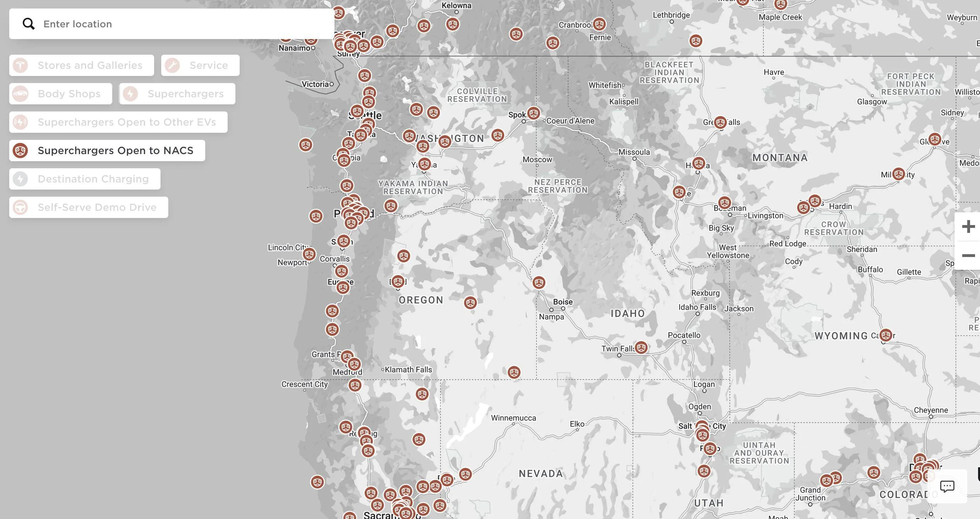Select the Sheridan city label
Screen dimensions: 980x519
pyautogui.click(x=862, y=249)
